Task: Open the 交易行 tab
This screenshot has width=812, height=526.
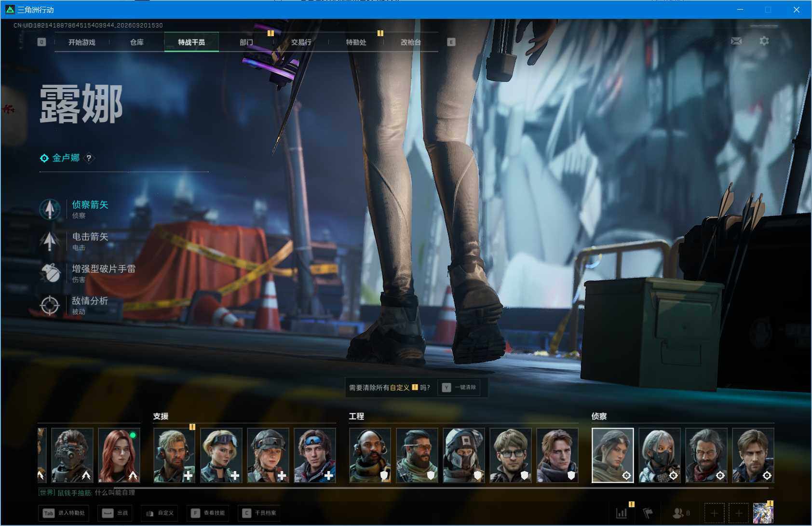Action: (x=301, y=42)
